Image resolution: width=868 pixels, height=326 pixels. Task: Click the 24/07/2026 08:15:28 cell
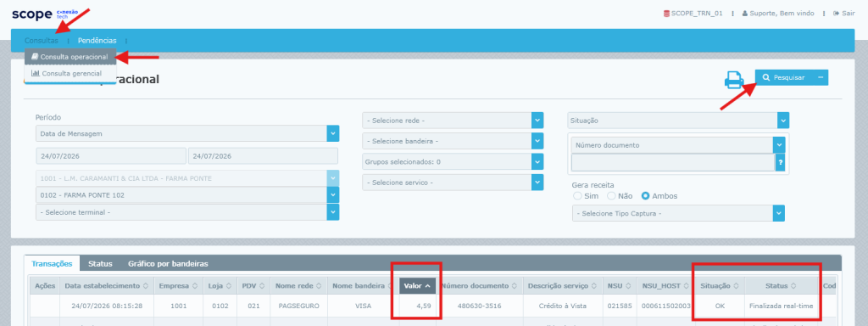point(107,306)
